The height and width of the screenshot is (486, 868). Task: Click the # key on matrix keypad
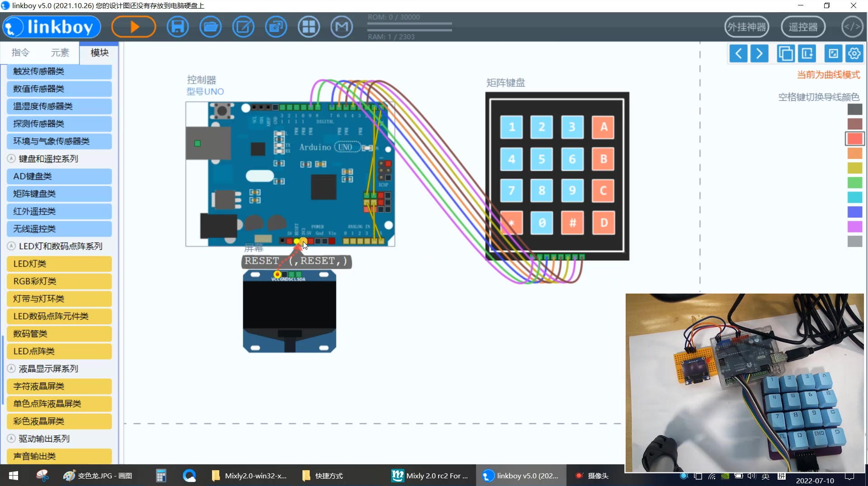point(572,223)
